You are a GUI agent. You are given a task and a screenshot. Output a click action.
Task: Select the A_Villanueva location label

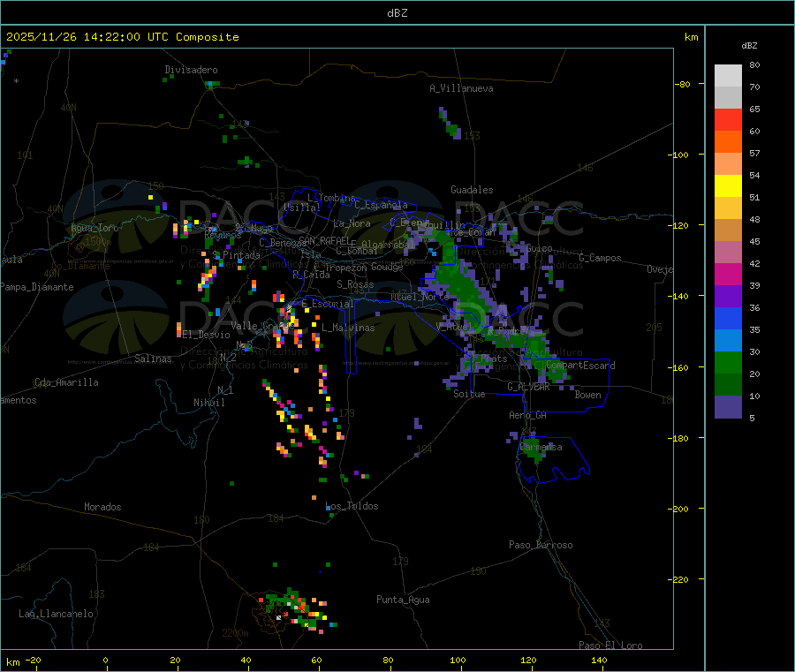[461, 88]
